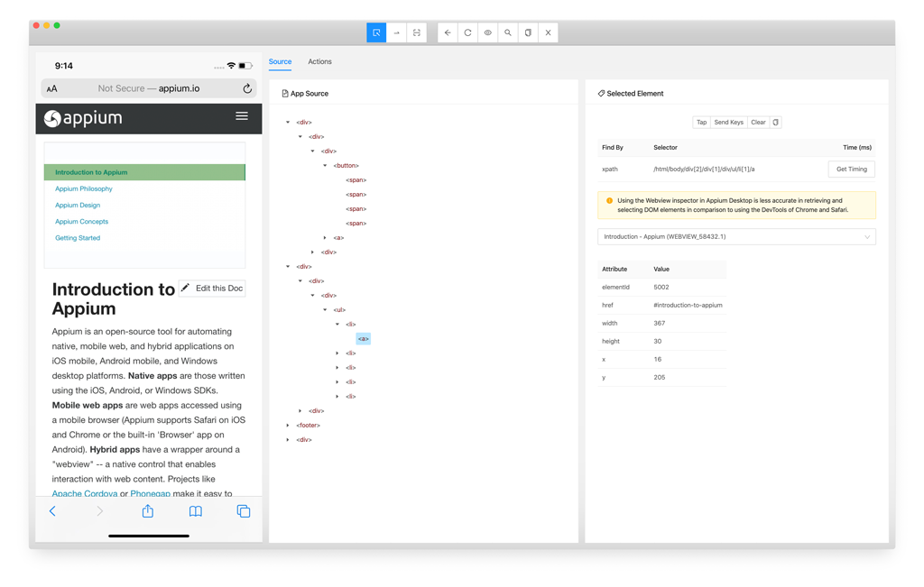Click the App Source panel header

305,94
